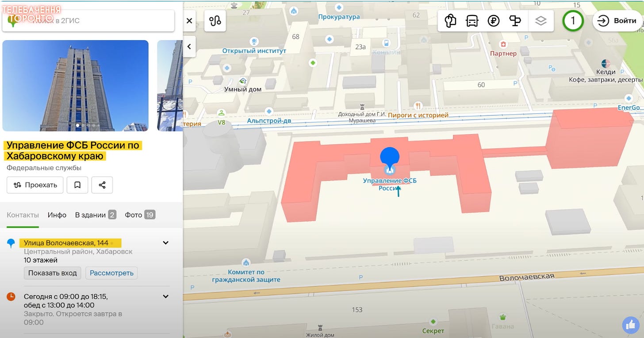
Task: Open the main building photo thumbnail
Action: pyautogui.click(x=76, y=86)
